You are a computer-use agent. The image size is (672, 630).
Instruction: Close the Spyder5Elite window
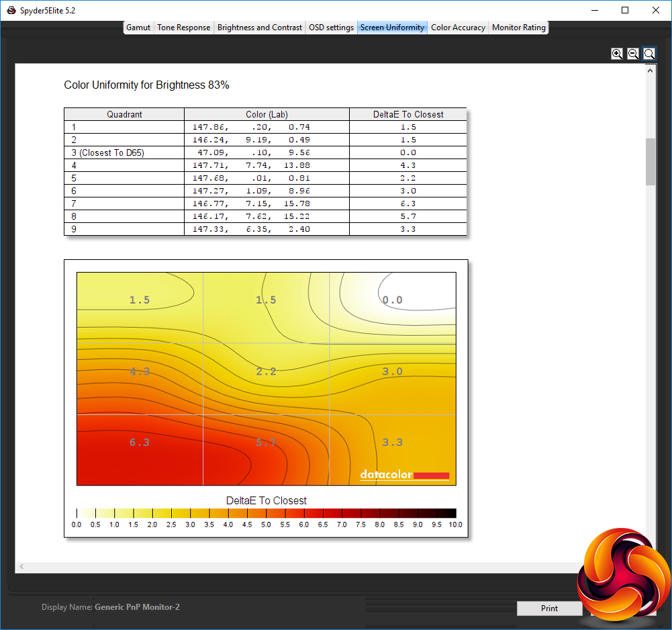point(656,10)
